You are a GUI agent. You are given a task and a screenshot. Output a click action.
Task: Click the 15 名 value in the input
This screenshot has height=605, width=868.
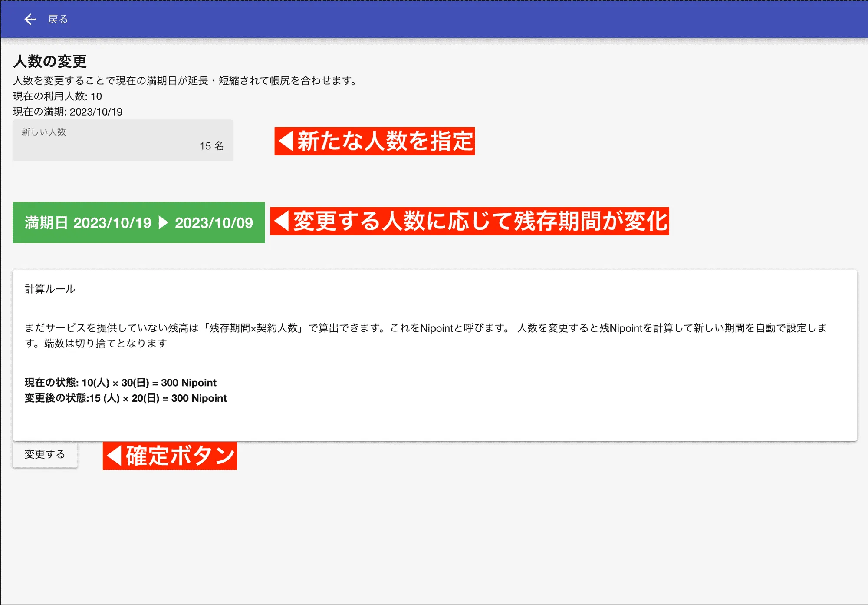point(210,146)
